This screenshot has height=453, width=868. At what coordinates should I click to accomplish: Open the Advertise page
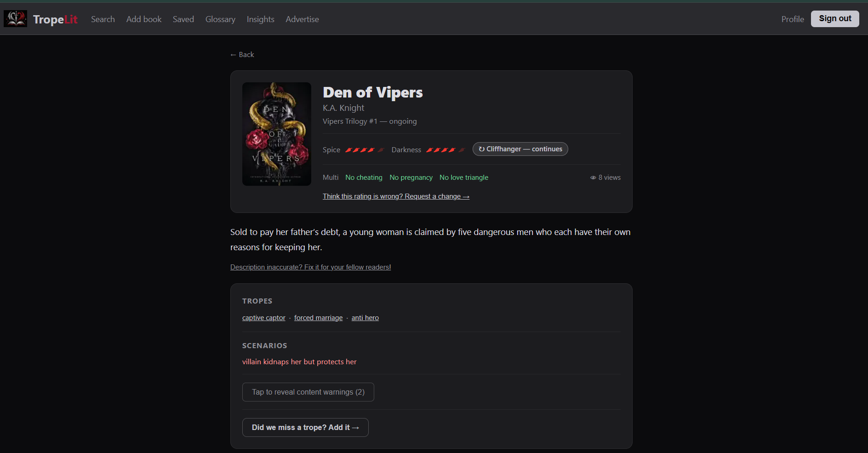click(x=302, y=19)
